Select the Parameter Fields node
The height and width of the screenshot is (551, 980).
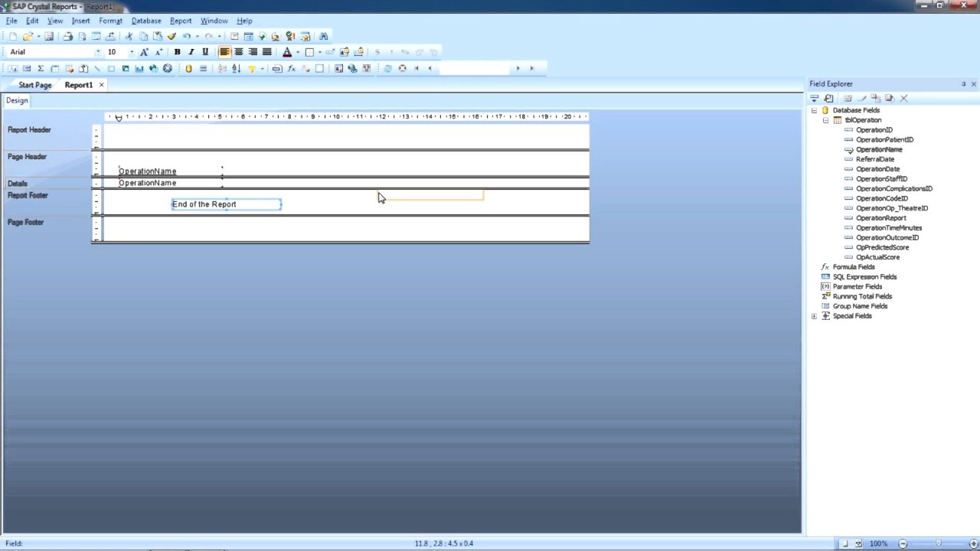[x=857, y=286]
